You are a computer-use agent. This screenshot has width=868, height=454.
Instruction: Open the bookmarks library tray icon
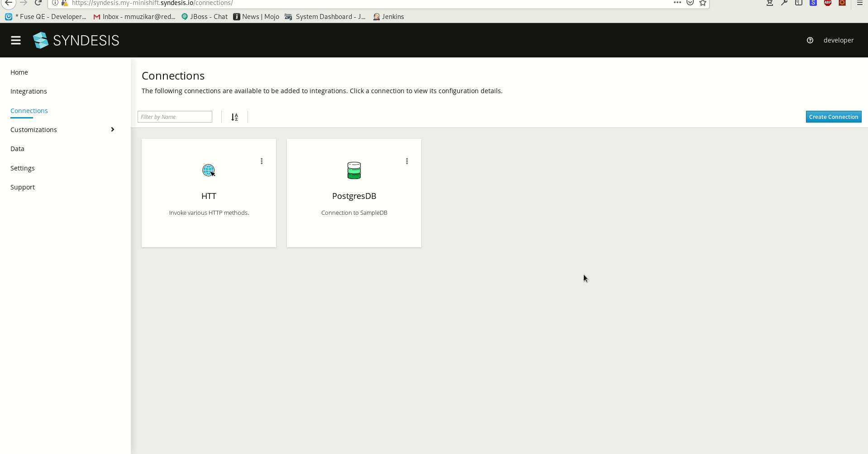(x=770, y=3)
